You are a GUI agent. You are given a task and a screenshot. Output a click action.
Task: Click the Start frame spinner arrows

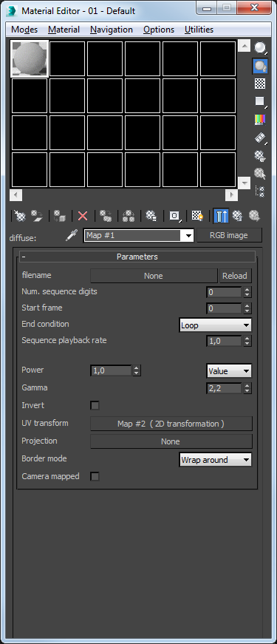[247, 308]
